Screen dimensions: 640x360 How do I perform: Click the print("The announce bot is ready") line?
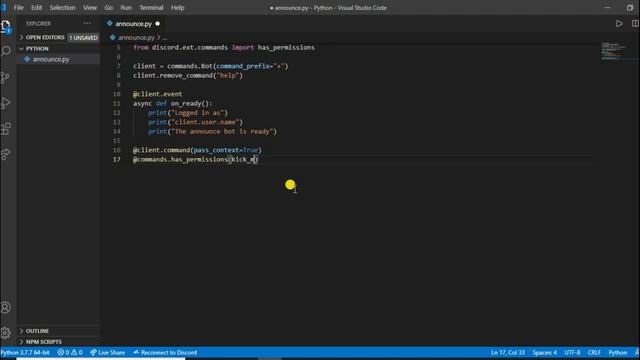click(x=212, y=131)
